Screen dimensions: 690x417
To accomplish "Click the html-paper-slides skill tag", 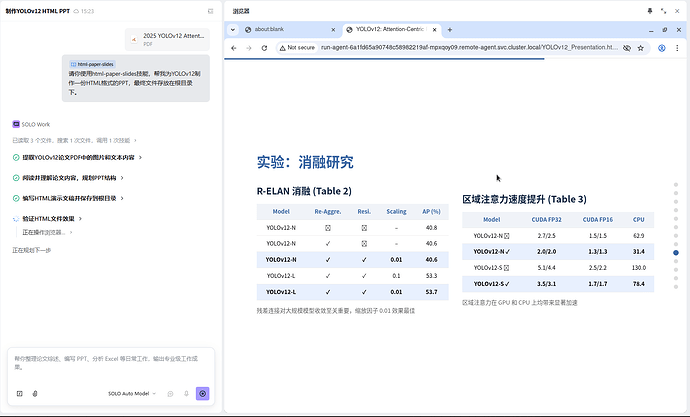I will coord(92,64).
